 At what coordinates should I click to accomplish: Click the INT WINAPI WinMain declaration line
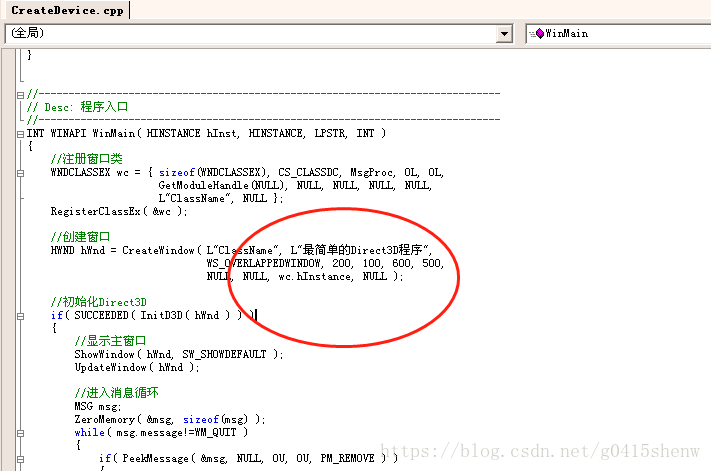[x=206, y=133]
